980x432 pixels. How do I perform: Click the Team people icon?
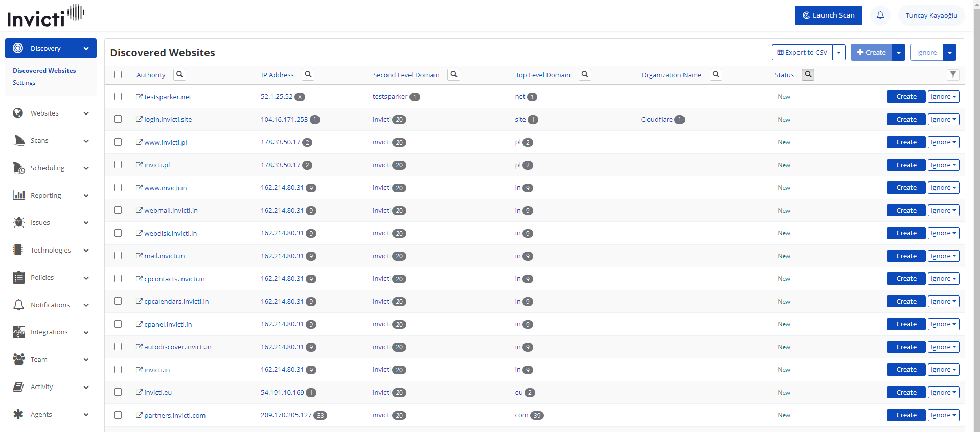[19, 359]
